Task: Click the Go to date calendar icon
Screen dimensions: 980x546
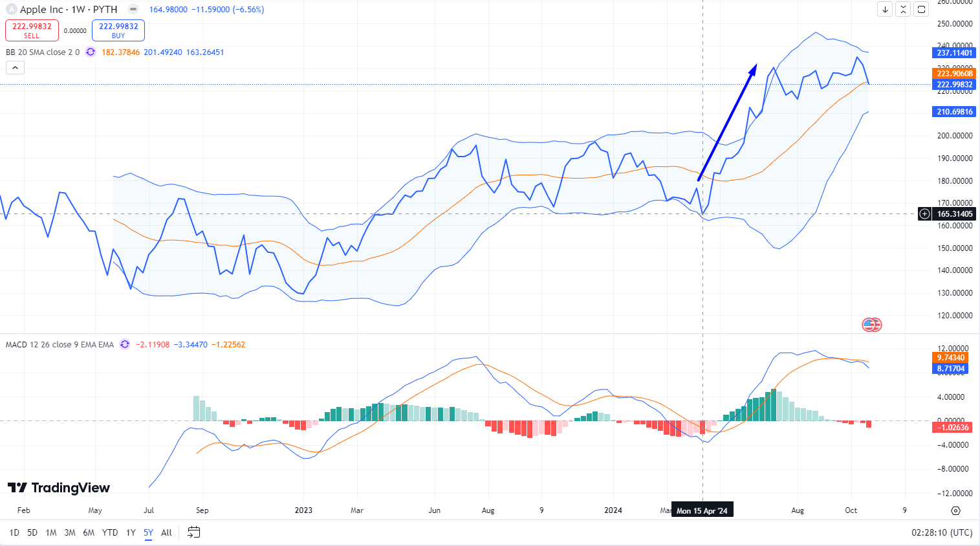Action: (193, 532)
